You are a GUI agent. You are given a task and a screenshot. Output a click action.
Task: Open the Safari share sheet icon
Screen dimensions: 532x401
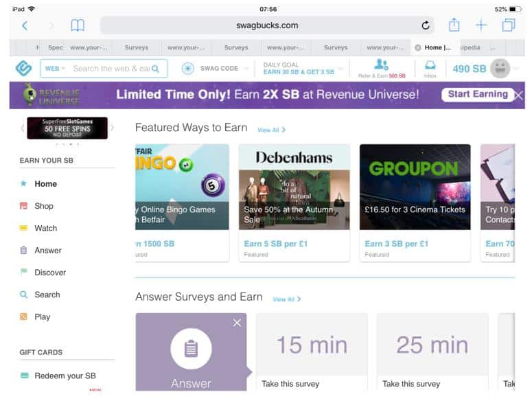pyautogui.click(x=454, y=25)
